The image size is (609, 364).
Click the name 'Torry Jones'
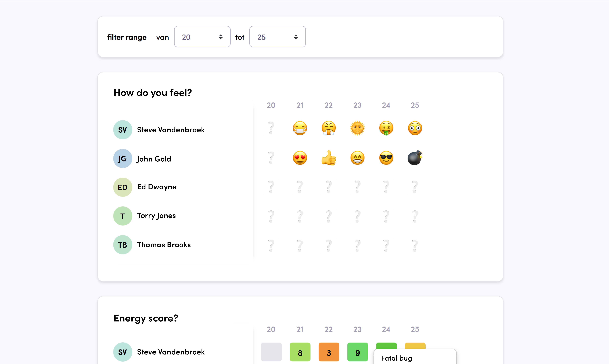click(x=156, y=216)
